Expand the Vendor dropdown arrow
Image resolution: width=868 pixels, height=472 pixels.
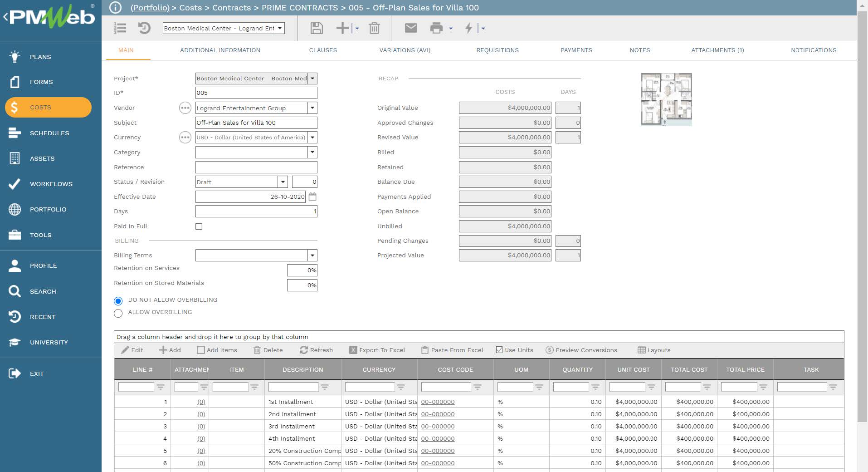tap(312, 108)
